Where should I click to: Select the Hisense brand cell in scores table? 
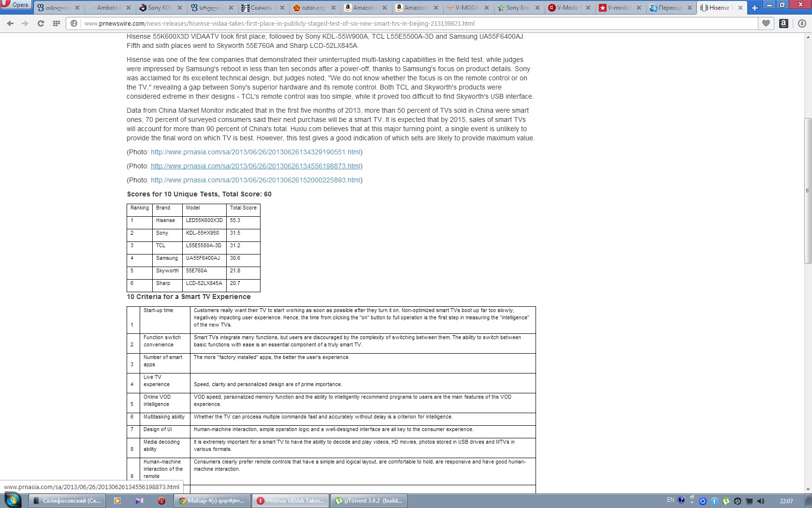168,223
